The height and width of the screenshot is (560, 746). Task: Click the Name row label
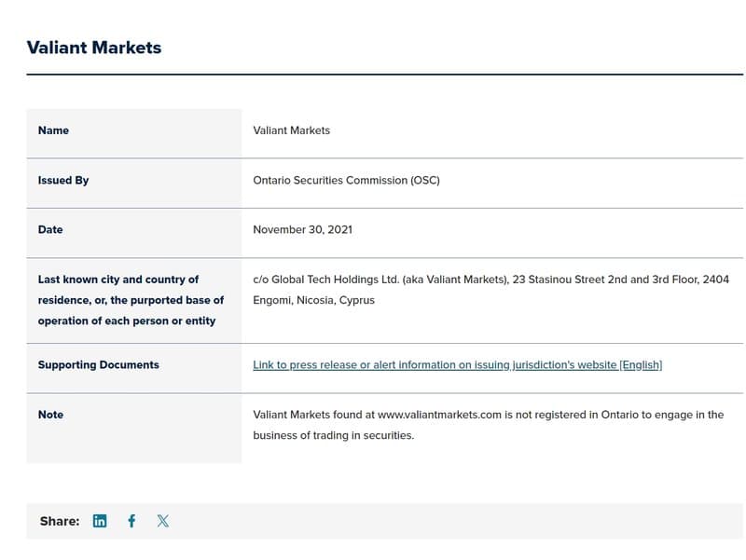point(53,130)
